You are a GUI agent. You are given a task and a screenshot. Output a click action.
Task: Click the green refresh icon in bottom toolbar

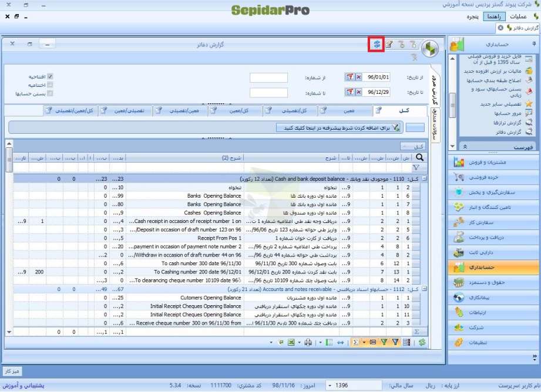point(422,342)
